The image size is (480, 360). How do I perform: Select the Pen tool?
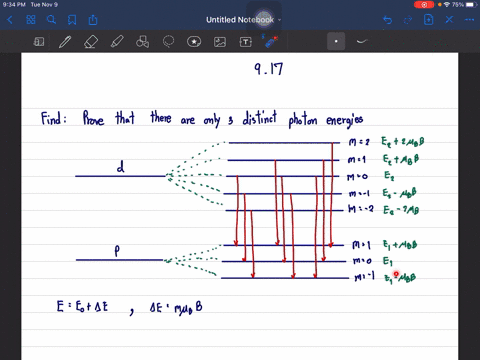[x=65, y=42]
